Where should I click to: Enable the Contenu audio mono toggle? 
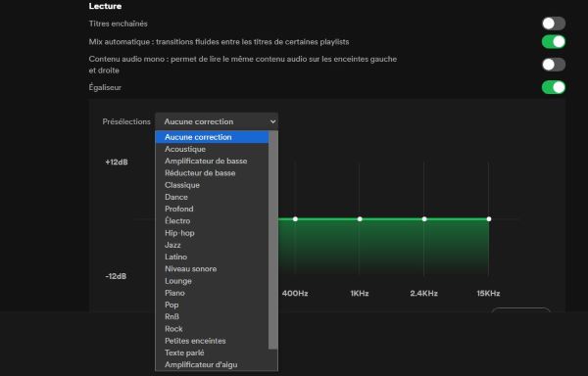coord(554,65)
